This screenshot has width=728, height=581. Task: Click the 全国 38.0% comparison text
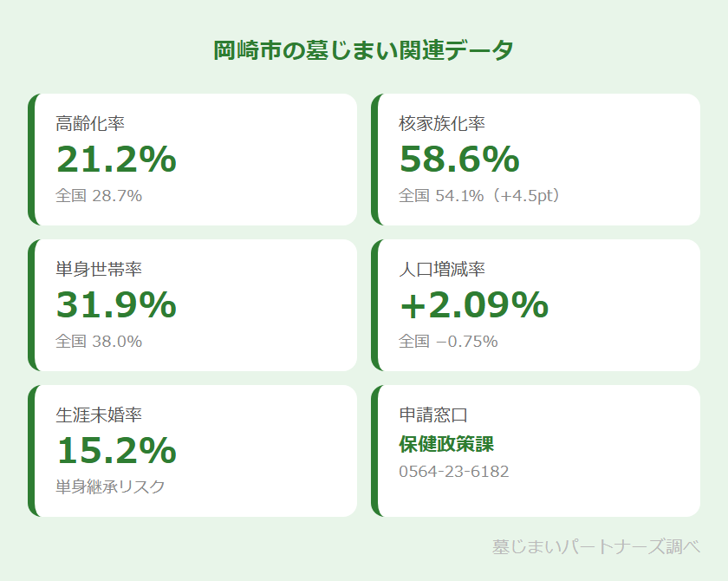tap(99, 342)
